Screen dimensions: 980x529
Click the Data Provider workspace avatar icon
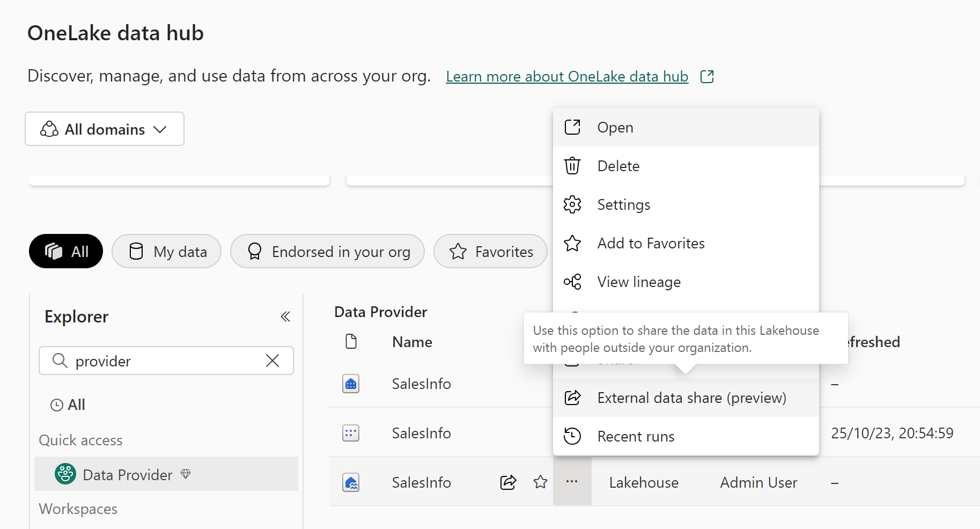click(65, 474)
